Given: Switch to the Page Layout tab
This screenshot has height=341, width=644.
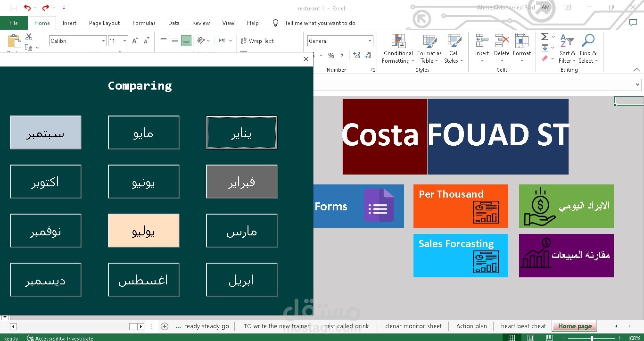Looking at the screenshot, I should tap(104, 23).
